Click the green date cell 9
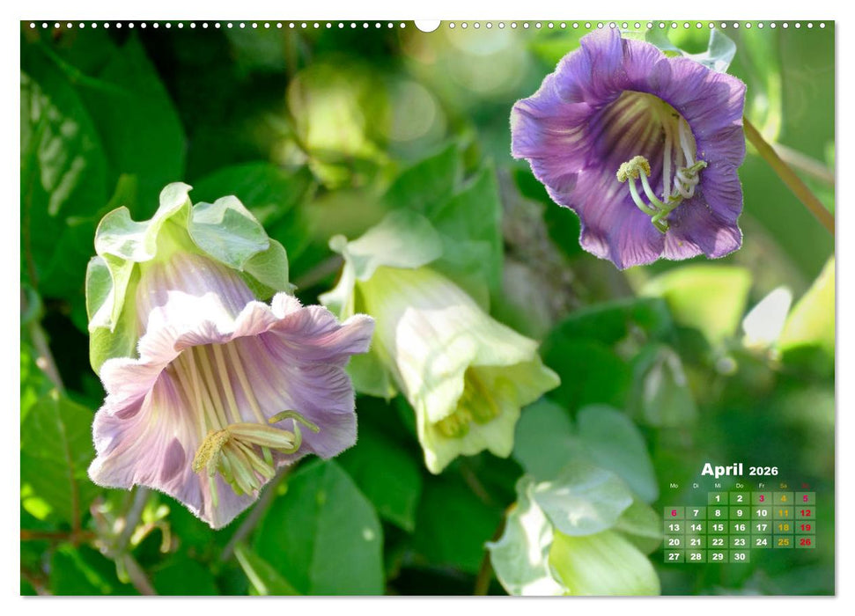855x616 pixels. pos(740,513)
